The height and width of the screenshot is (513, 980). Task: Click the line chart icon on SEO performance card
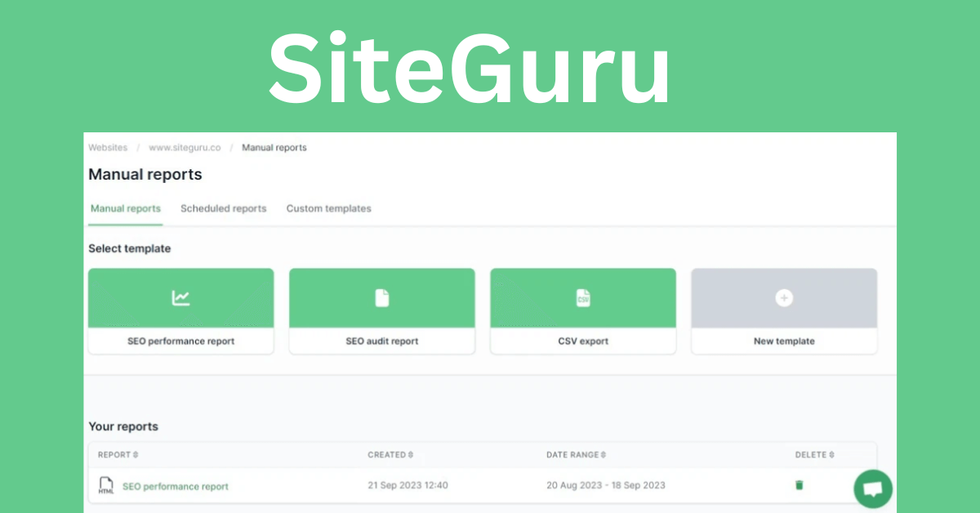180,298
